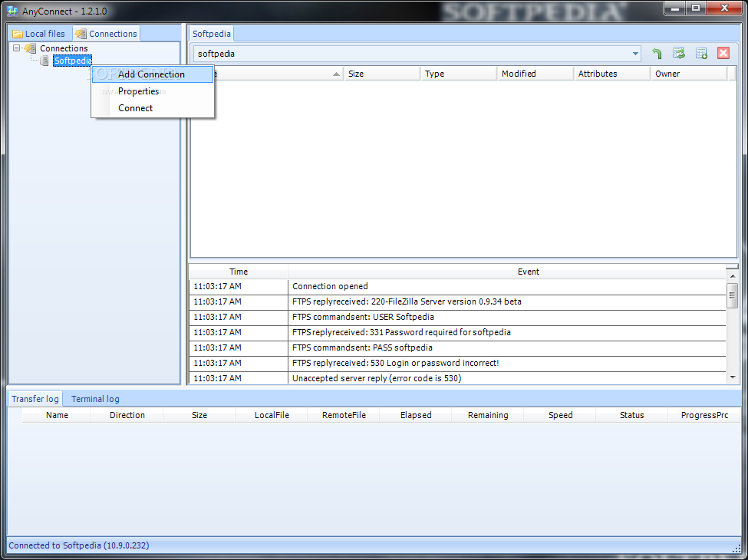Select the '530 Login or password incorrect' row
Viewport: 748px width, 560px height.
tap(458, 363)
